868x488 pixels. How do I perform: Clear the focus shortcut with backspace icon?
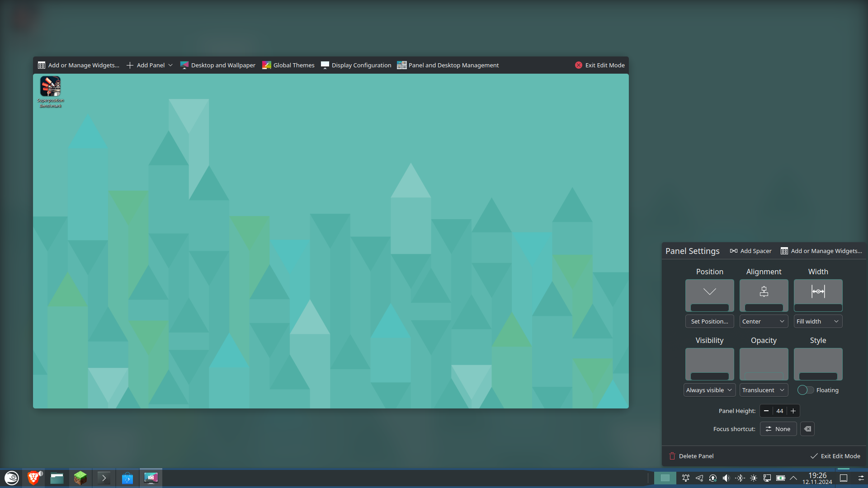807,429
